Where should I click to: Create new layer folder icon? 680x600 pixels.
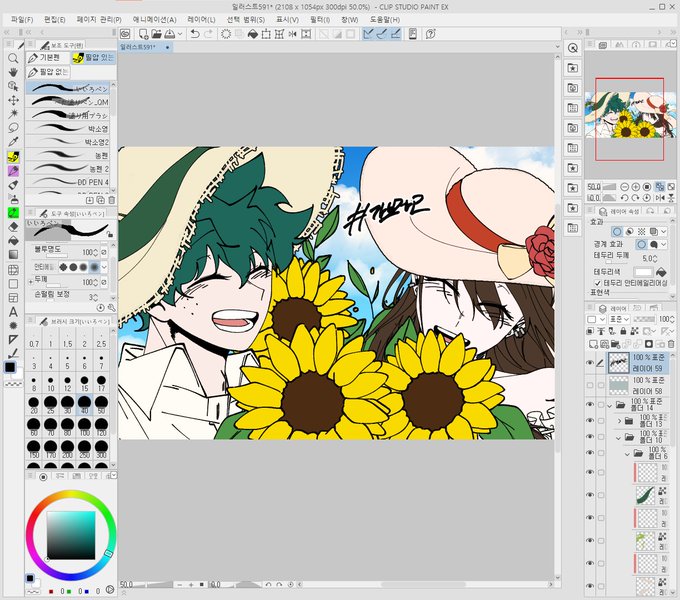pyautogui.click(x=615, y=344)
